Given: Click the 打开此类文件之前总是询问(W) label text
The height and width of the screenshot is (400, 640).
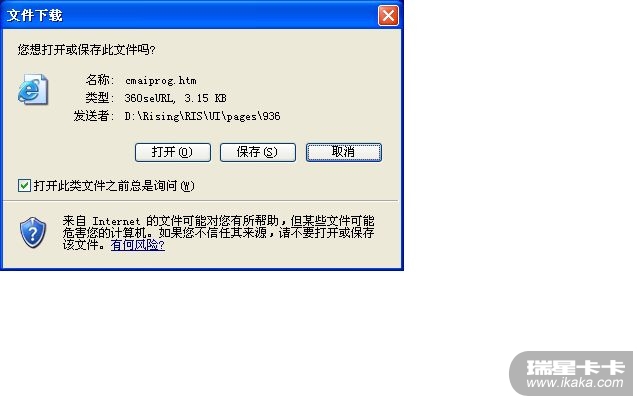Looking at the screenshot, I should [x=114, y=186].
